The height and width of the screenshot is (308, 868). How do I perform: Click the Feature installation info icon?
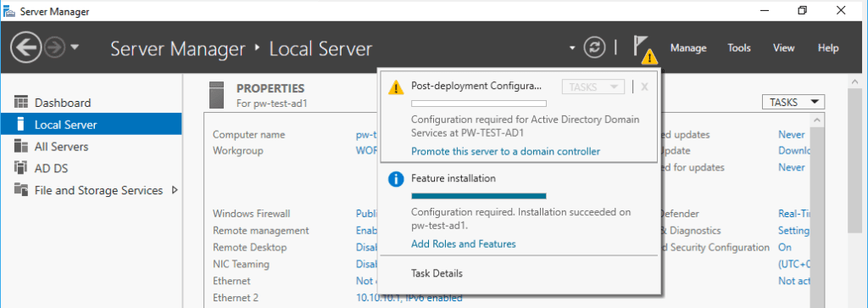coord(396,180)
